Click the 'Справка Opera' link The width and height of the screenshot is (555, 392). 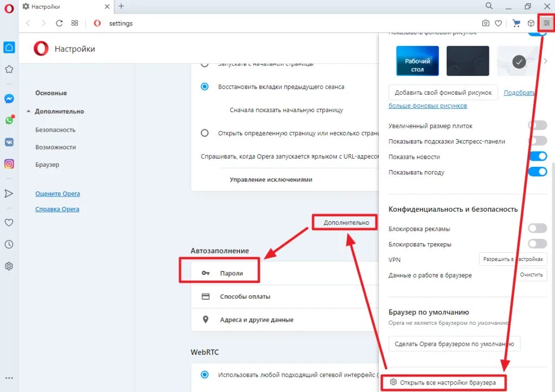pyautogui.click(x=57, y=209)
